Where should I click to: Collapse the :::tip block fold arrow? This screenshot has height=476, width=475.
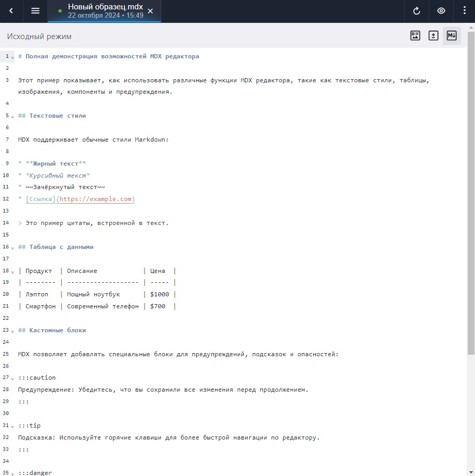[x=12, y=427]
